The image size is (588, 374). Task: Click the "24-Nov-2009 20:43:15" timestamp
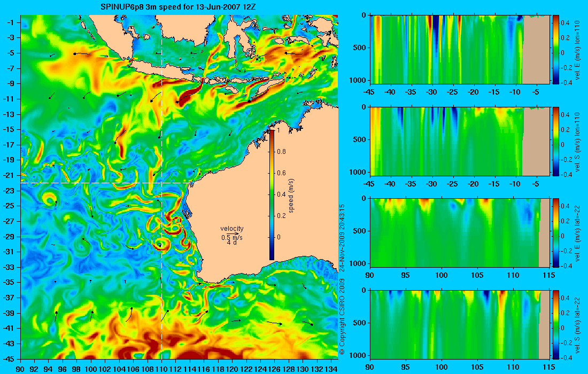click(342, 238)
